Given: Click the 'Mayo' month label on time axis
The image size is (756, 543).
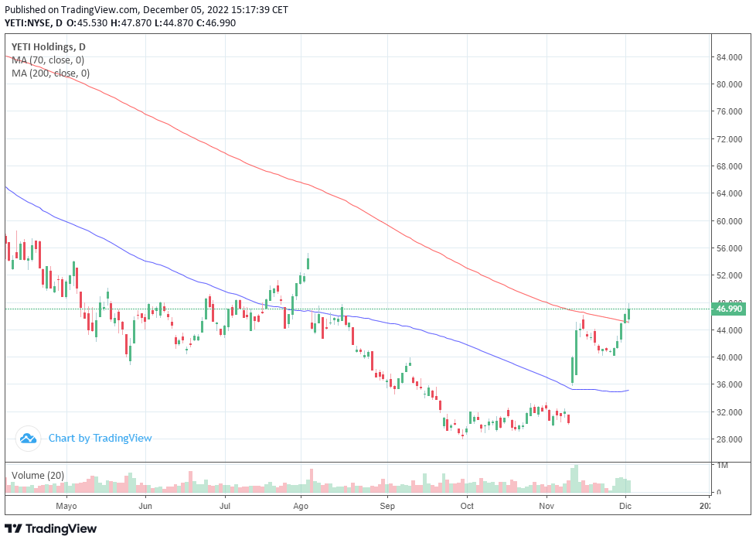Looking at the screenshot, I should (66, 506).
